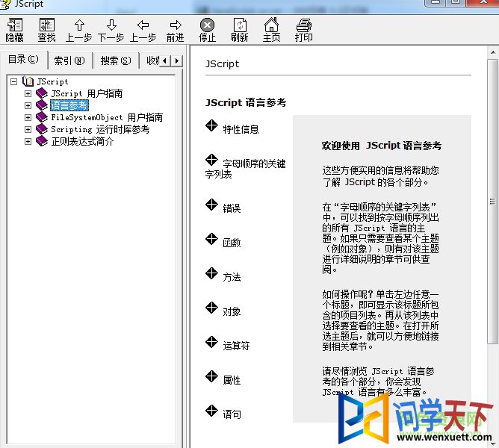Switch to the 搜索(S) tab

tap(116, 60)
